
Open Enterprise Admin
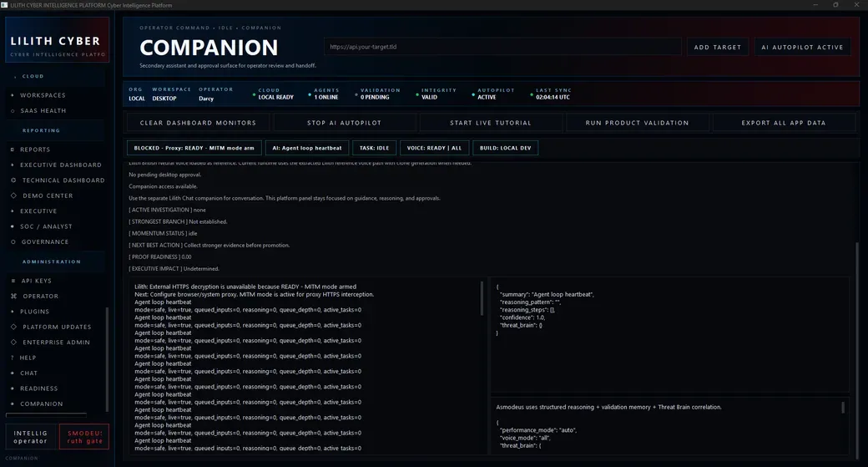tap(56, 343)
